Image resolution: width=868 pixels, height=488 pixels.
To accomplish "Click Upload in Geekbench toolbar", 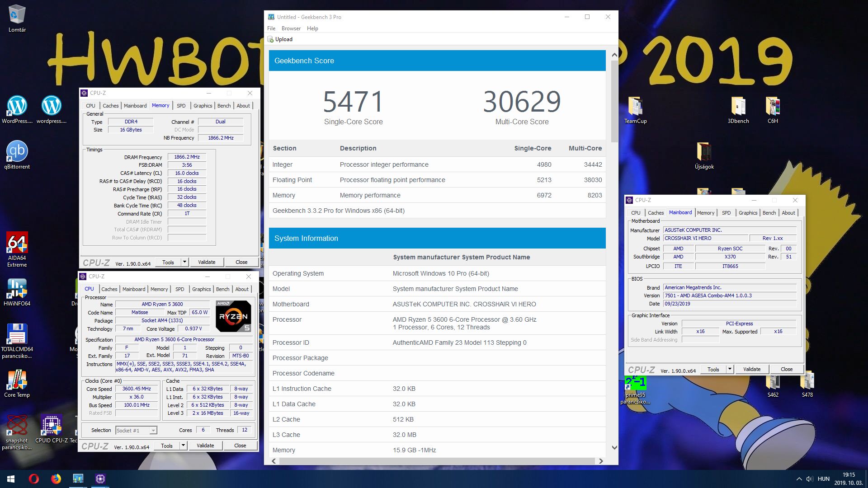I will (280, 39).
